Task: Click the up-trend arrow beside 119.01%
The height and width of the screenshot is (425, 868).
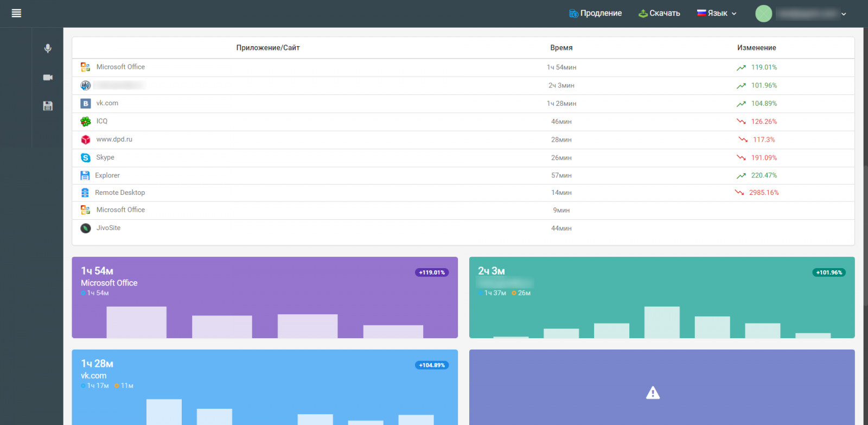Action: [741, 68]
